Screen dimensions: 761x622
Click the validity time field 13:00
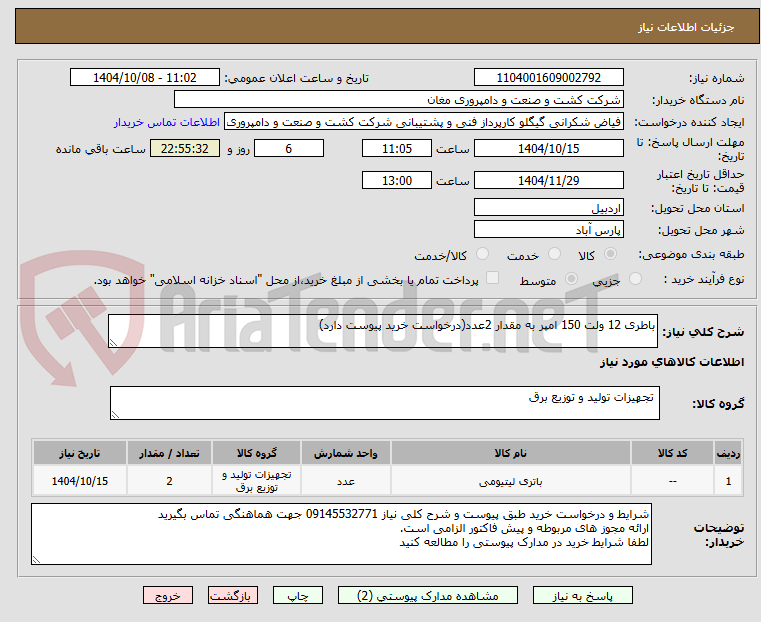point(397,180)
